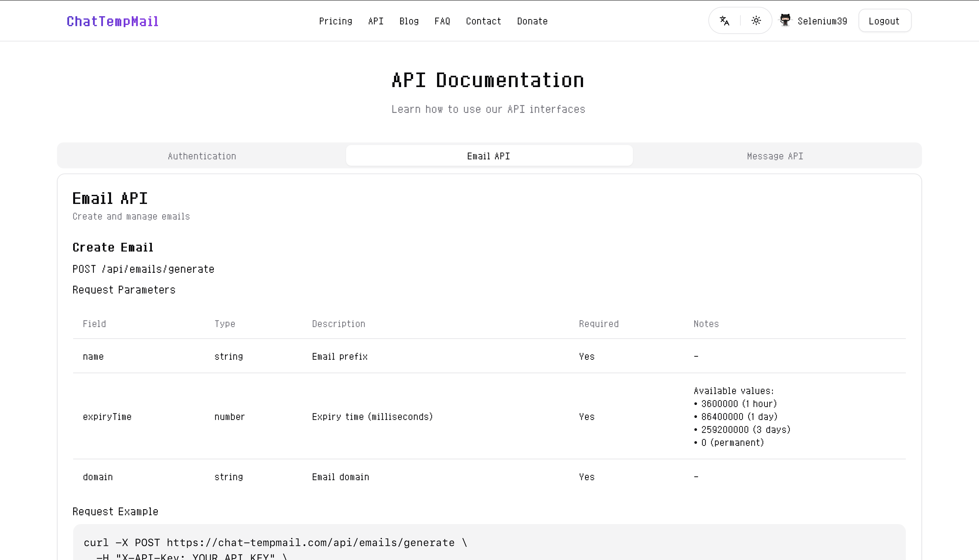Click the Selenium39 username text
Viewport: 979px width, 560px height.
point(822,21)
